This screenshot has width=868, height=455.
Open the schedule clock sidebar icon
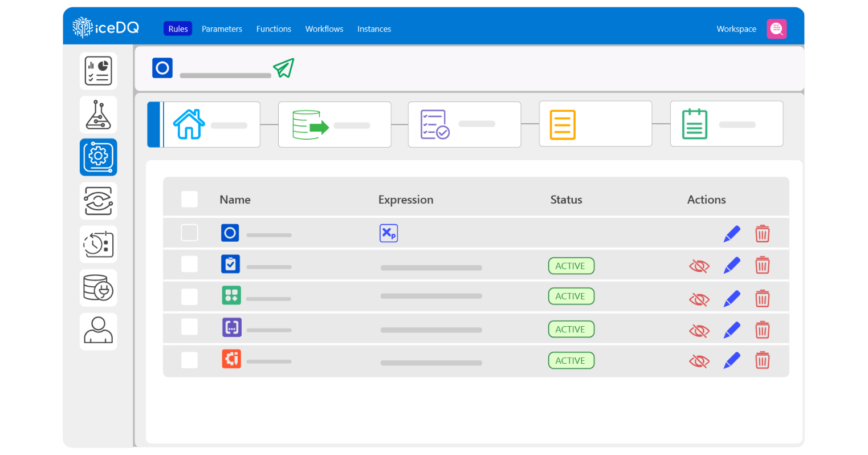[99, 244]
